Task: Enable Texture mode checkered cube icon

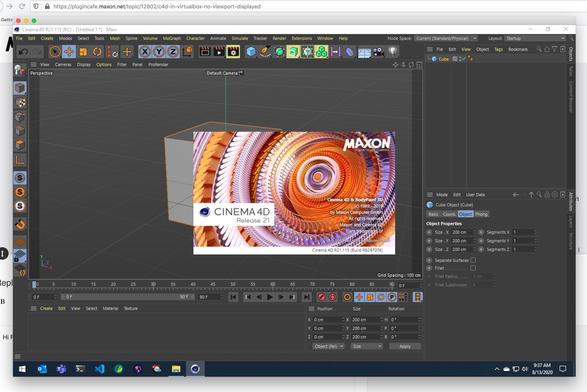Action: (x=20, y=102)
